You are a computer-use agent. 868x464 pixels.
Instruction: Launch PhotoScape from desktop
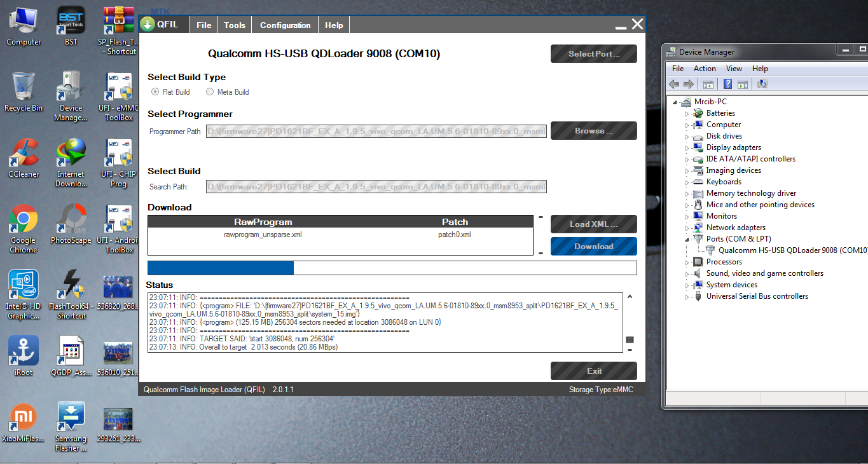tap(71, 224)
